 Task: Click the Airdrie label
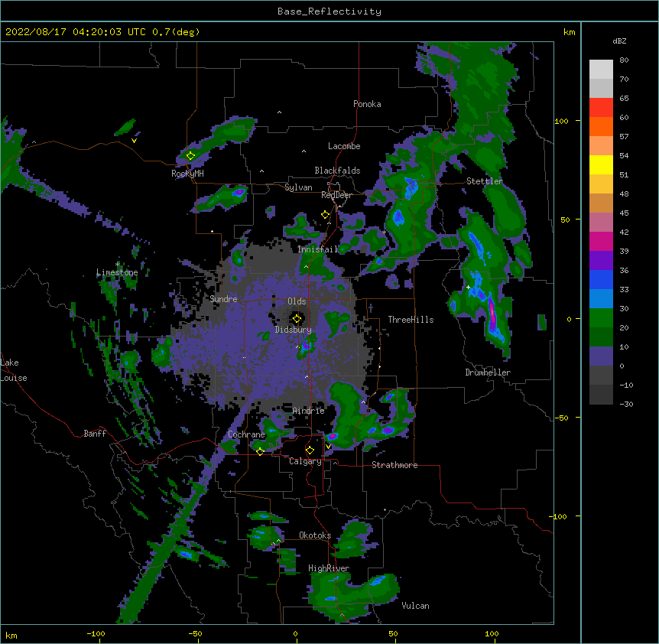tap(309, 411)
